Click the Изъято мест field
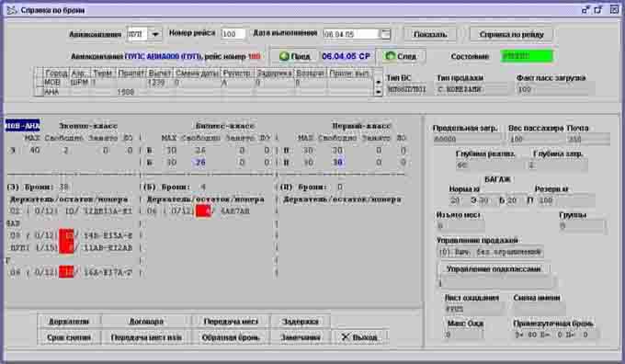This screenshot has height=364, width=625. [460, 226]
